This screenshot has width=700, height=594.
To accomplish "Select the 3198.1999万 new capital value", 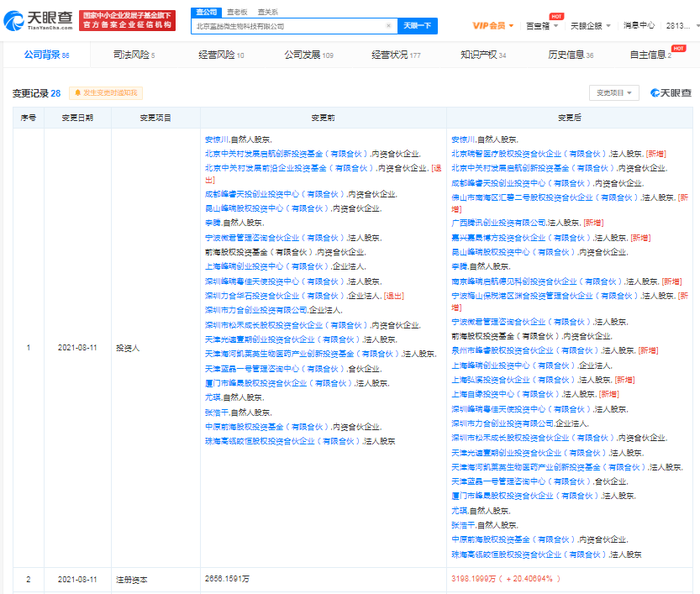I will coord(473,579).
